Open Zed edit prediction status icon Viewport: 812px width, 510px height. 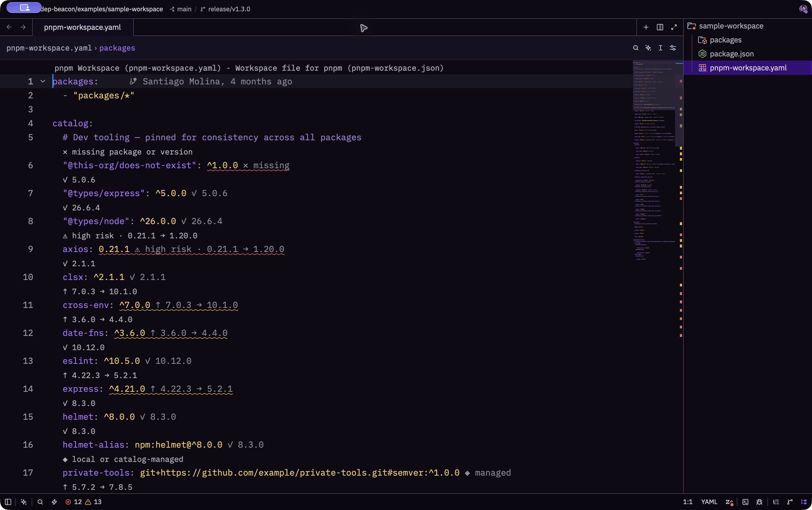click(729, 502)
